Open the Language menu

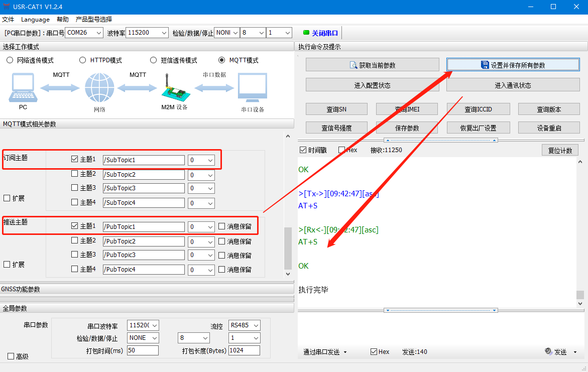(35, 19)
